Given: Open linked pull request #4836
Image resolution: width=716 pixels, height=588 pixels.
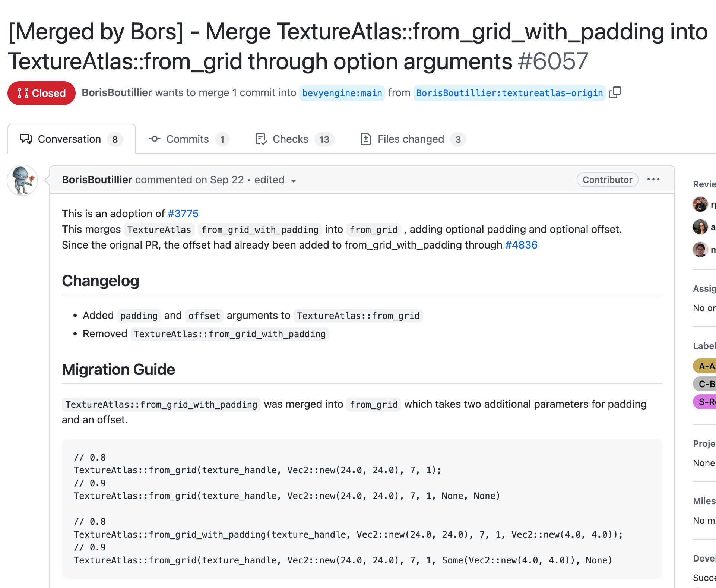Looking at the screenshot, I should point(521,245).
